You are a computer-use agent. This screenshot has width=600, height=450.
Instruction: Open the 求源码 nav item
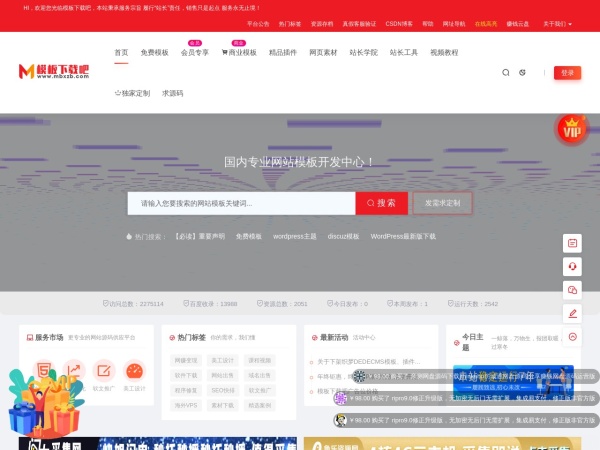tap(173, 93)
